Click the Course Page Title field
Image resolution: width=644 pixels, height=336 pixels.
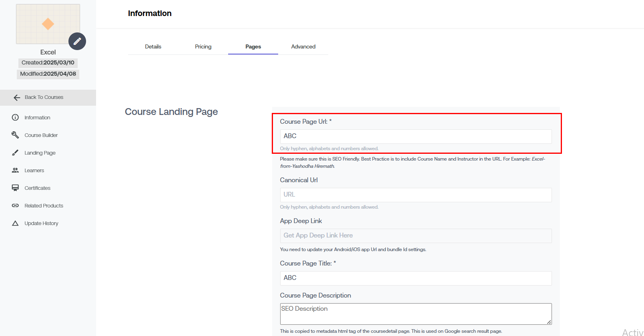tap(415, 278)
